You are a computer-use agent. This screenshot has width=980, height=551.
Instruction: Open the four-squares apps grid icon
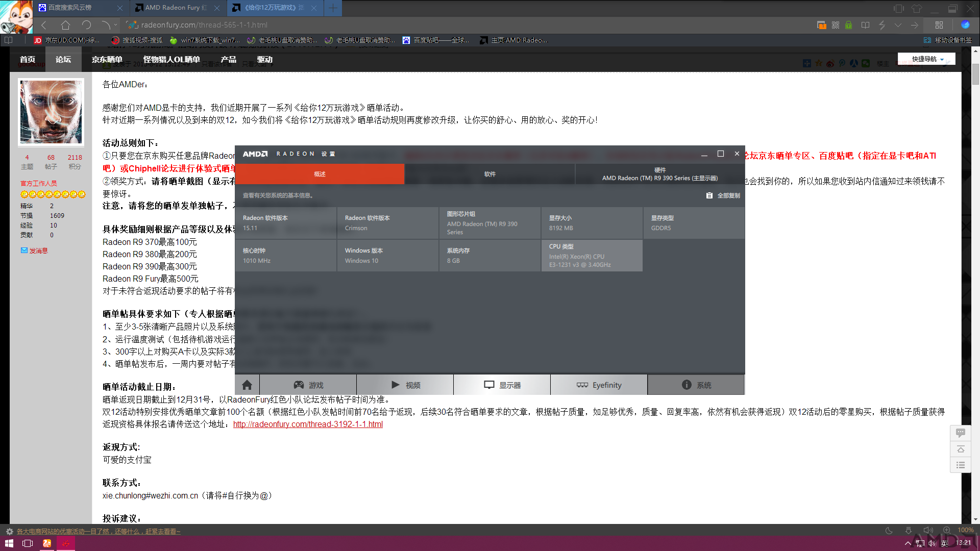click(939, 24)
